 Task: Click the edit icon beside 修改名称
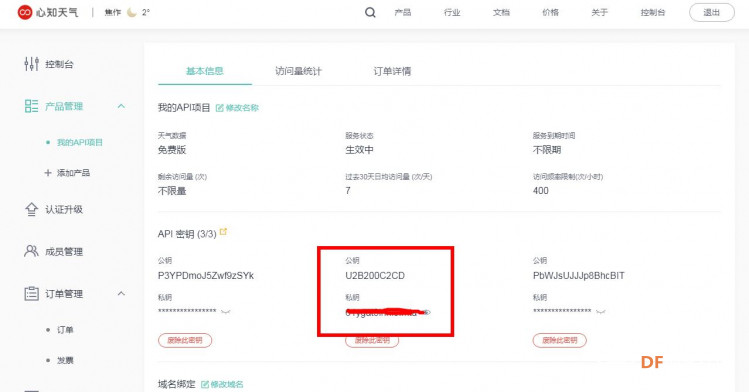pyautogui.click(x=220, y=108)
